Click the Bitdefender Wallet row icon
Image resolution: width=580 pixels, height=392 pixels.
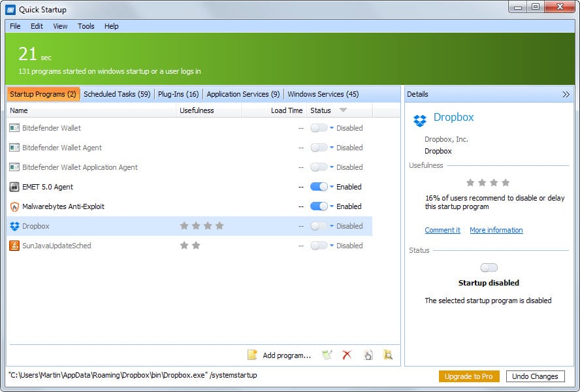coord(14,128)
